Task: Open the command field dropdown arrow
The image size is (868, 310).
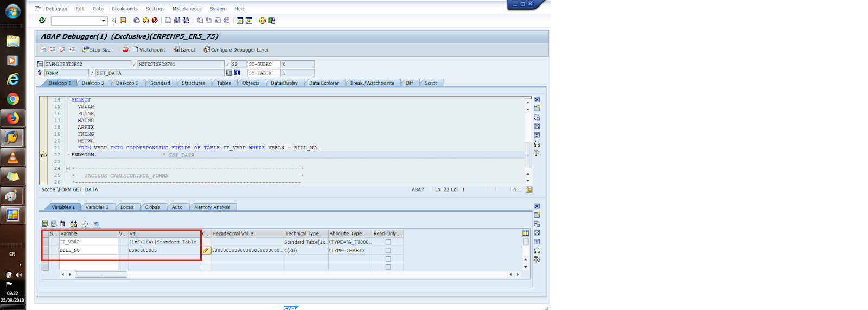Action: point(104,21)
